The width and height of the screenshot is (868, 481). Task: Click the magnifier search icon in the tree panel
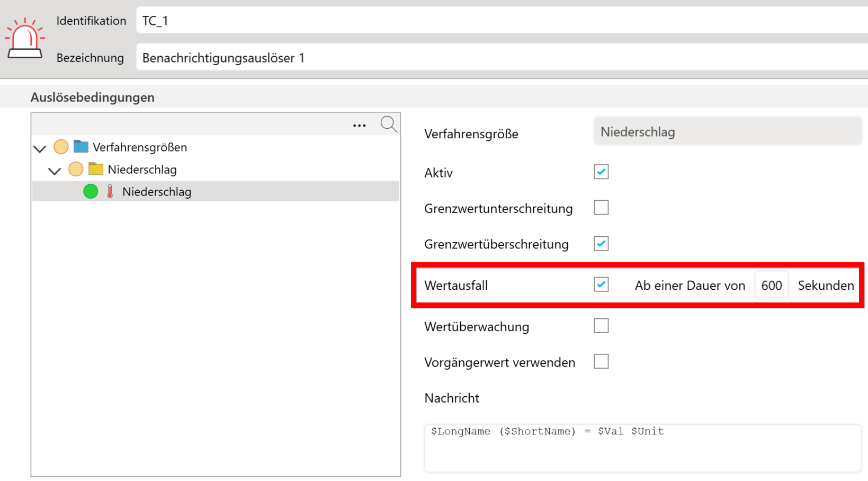pos(389,124)
